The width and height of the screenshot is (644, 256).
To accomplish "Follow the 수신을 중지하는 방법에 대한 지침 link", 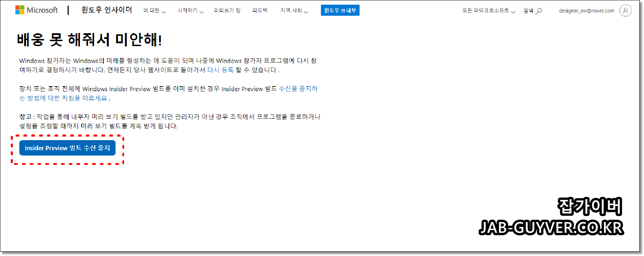I will click(168, 93).
